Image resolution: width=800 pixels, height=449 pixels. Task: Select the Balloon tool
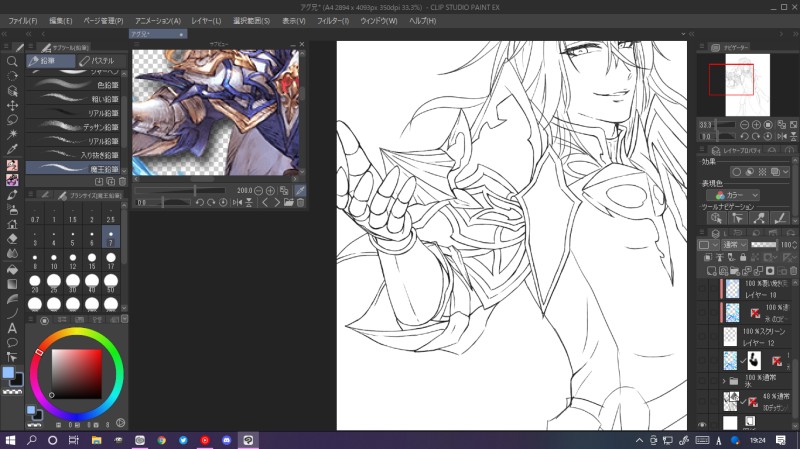point(12,342)
